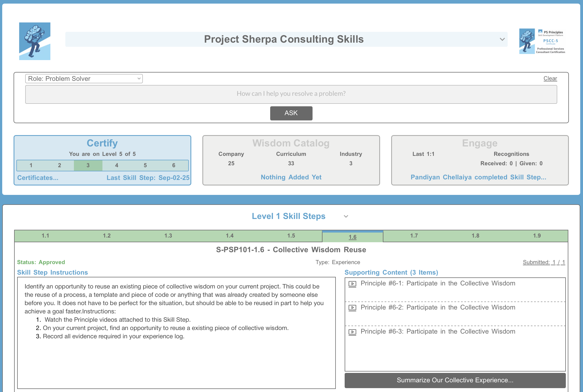Open the Certificates... link
The height and width of the screenshot is (392, 583).
tap(38, 178)
